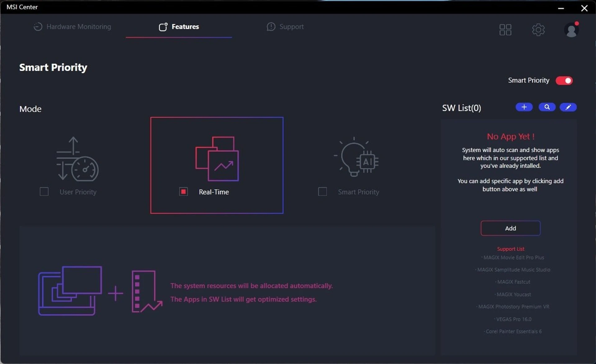The height and width of the screenshot is (364, 596).
Task: Click 'MAGIX Photostory Premium VR' entry
Action: point(513,307)
